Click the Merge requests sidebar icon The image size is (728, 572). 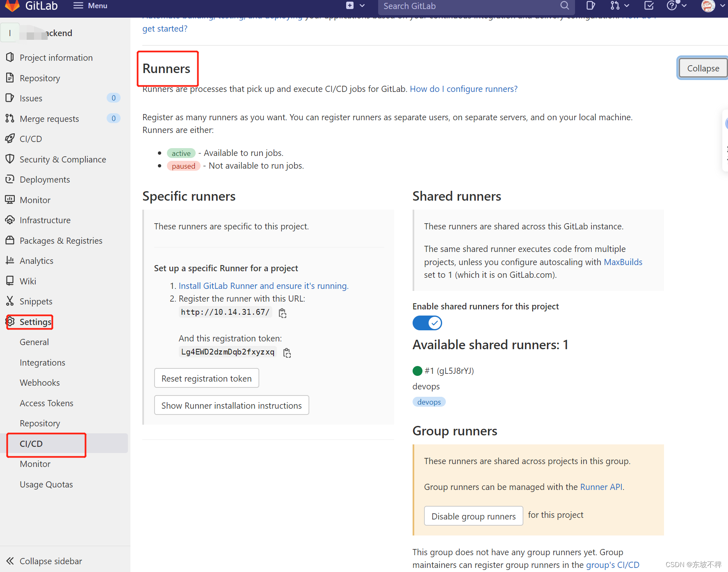pos(10,118)
